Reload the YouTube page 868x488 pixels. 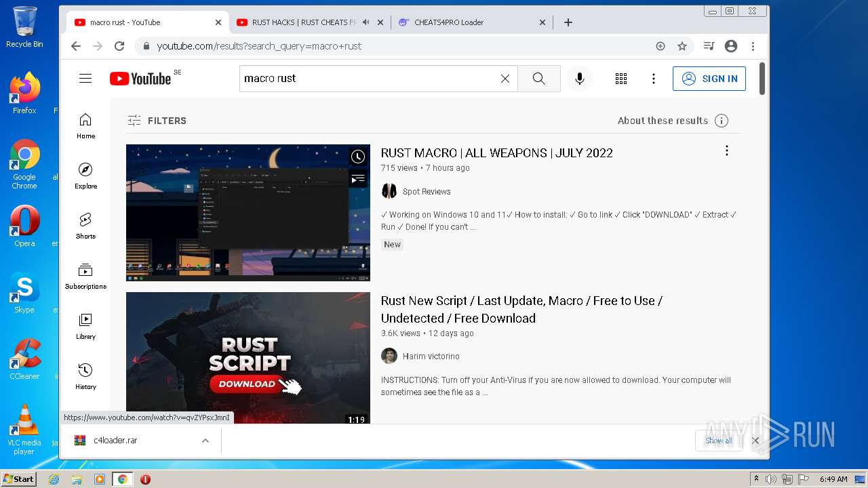[119, 46]
